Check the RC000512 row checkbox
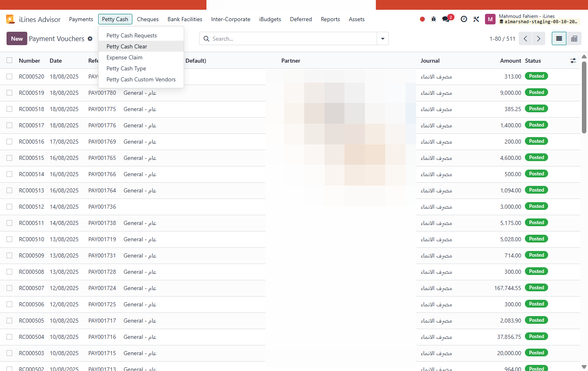This screenshot has height=371, width=588. tap(9, 207)
